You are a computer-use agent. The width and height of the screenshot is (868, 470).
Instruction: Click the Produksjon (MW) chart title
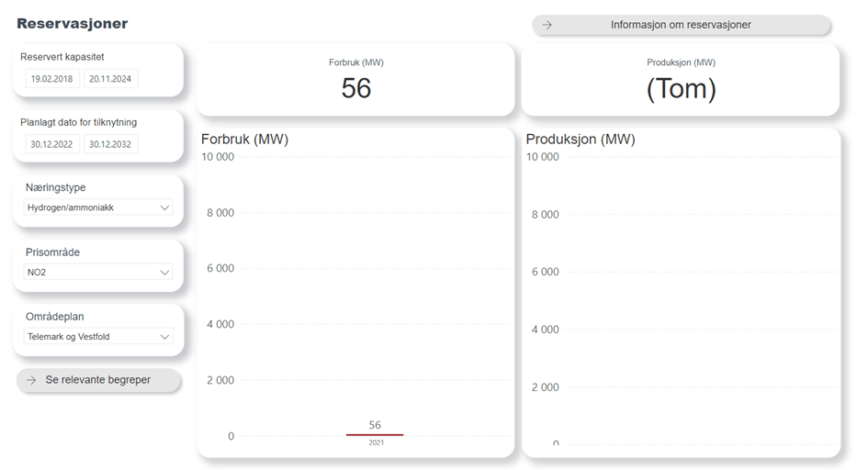(x=581, y=140)
